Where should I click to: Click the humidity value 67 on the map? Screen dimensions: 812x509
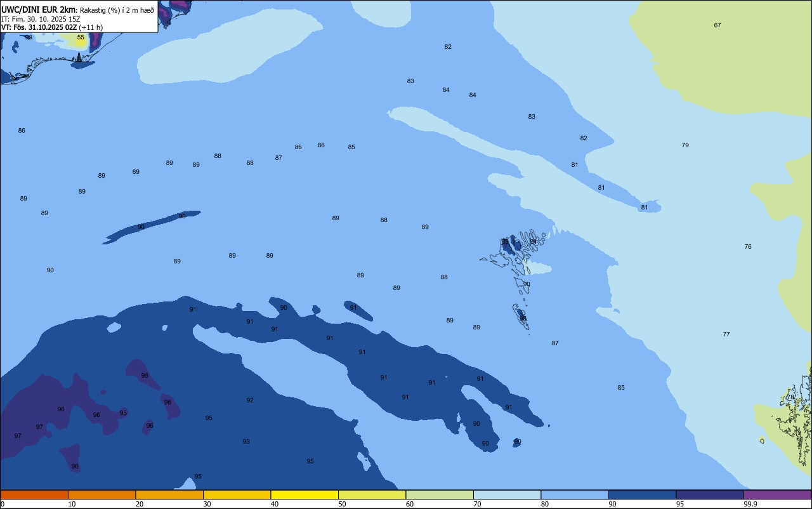coord(717,25)
